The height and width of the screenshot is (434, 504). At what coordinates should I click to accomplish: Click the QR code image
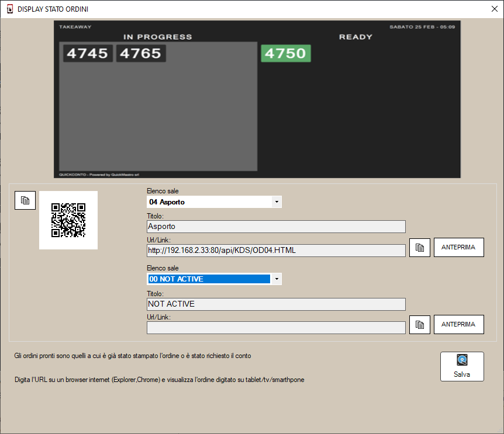coord(68,220)
